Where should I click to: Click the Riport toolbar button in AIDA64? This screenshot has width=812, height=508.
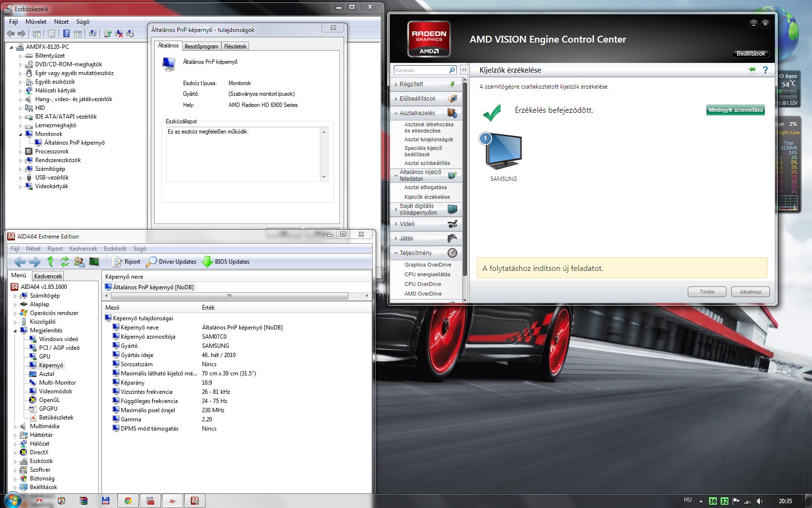(127, 262)
